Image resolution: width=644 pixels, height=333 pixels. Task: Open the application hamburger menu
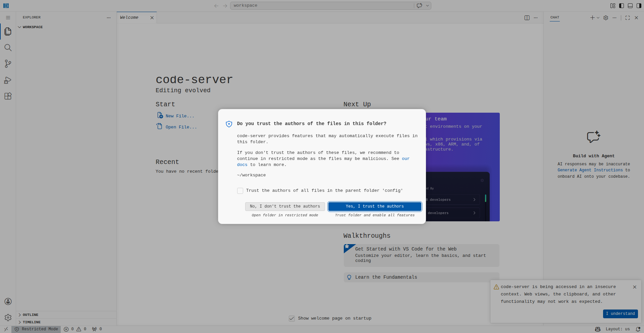[8, 18]
